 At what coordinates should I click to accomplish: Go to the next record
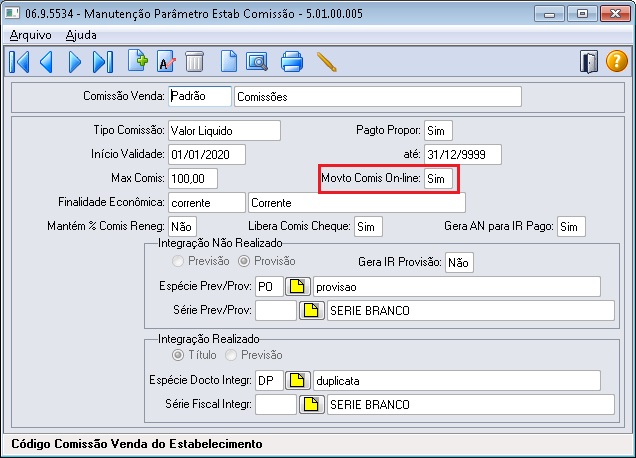[x=75, y=62]
